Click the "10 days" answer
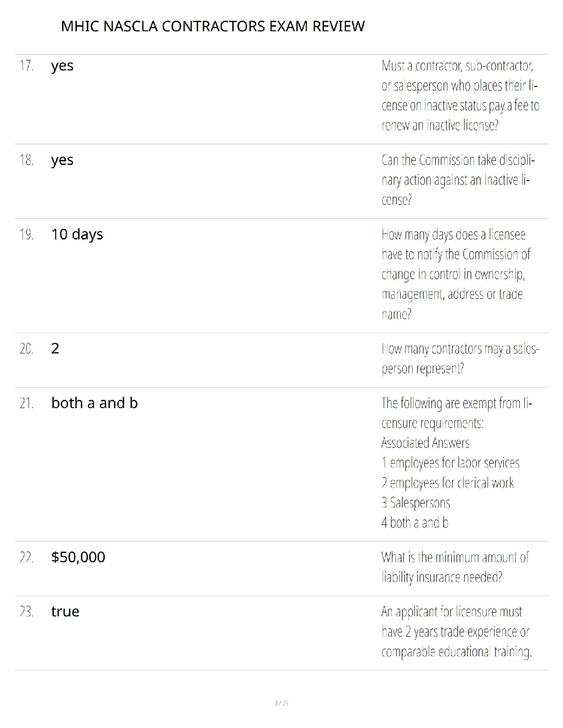This screenshot has height=728, width=563. pos(77,234)
